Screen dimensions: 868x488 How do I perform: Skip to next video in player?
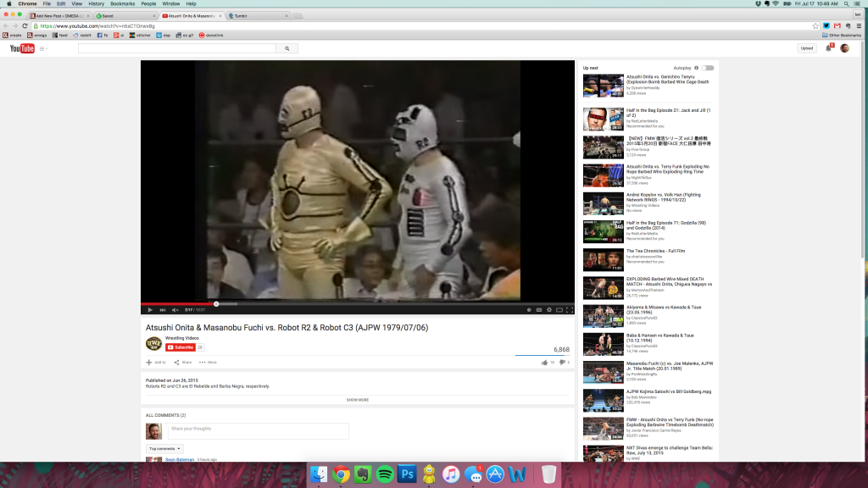163,310
